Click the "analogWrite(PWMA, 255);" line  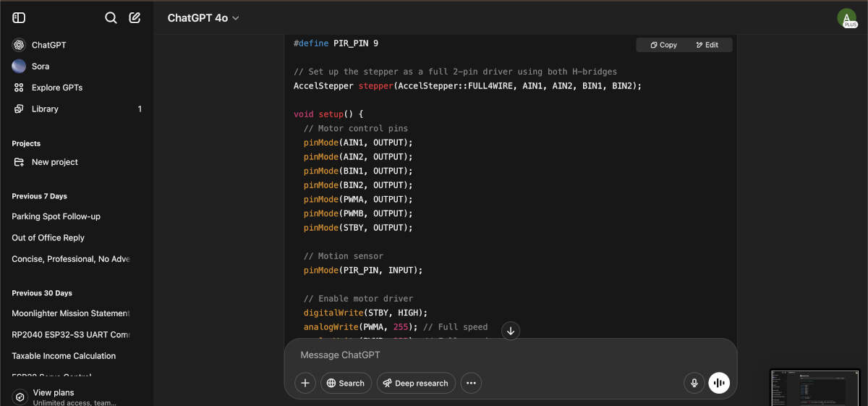coord(361,327)
